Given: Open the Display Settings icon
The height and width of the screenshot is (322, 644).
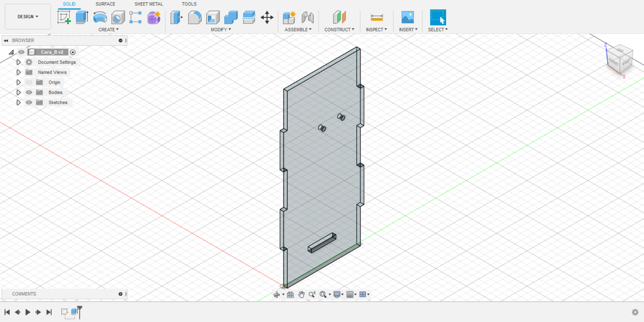Looking at the screenshot, I should click(x=337, y=294).
